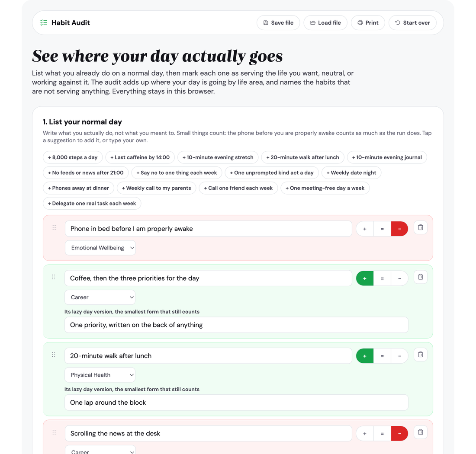The width and height of the screenshot is (476, 454).
Task: Add the '8,000 steps a day' suggestion
Action: (73, 157)
